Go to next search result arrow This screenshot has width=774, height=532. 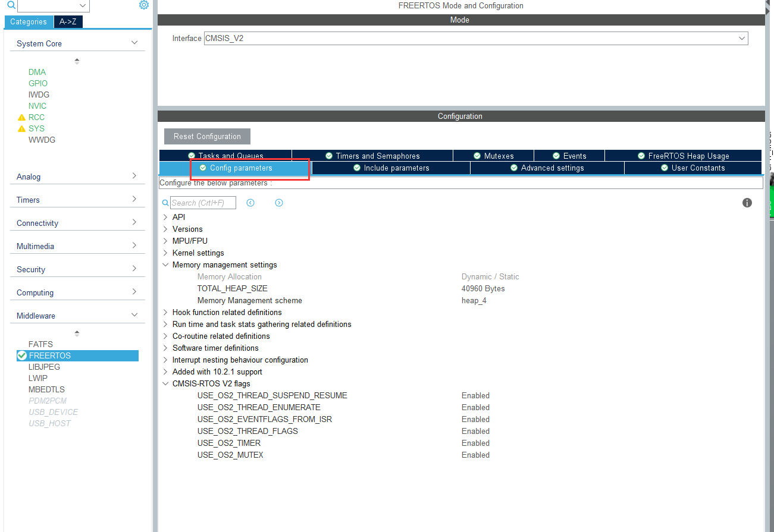pos(279,203)
